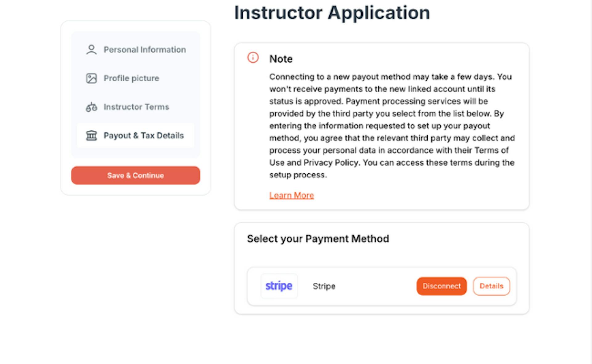592x364 pixels.
Task: Go to the Profile picture section
Action: pyautogui.click(x=131, y=78)
